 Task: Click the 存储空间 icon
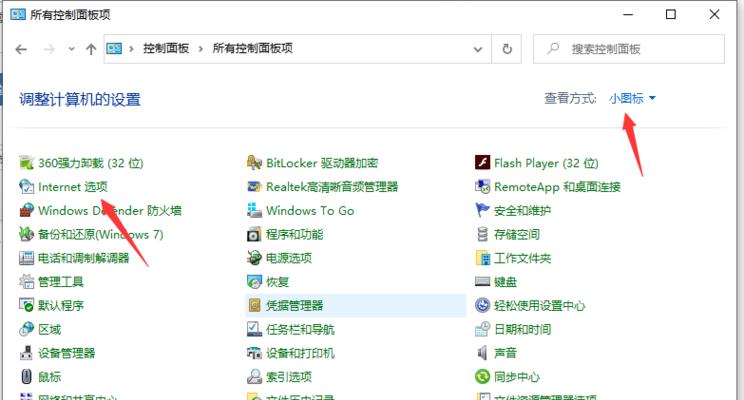click(482, 234)
